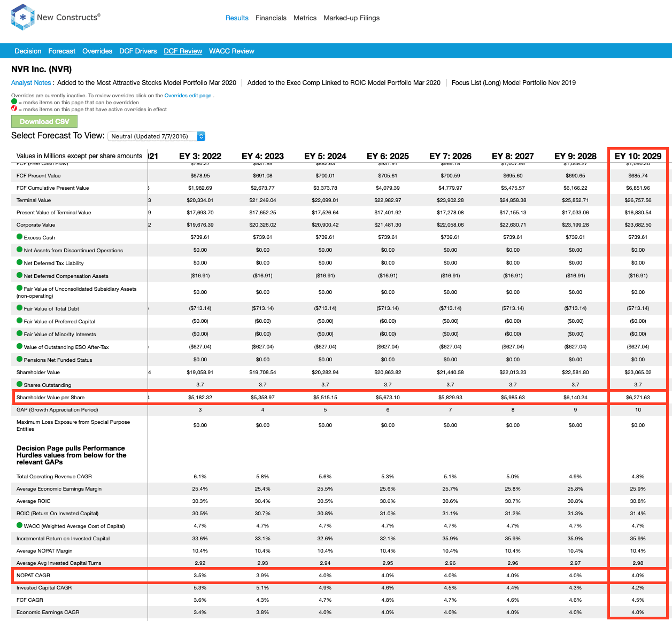Viewport: 672px width, 621px height.
Task: Click the Download CSV button
Action: pyautogui.click(x=44, y=121)
